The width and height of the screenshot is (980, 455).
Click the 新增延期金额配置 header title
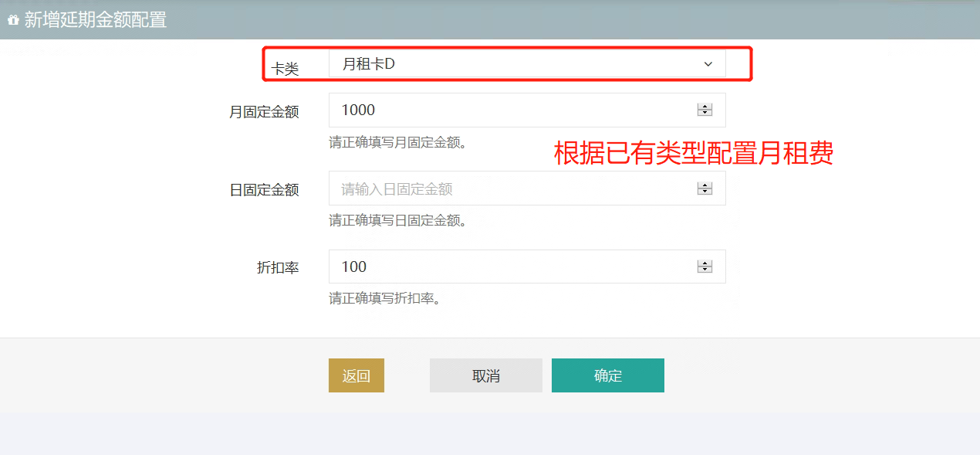point(96,20)
